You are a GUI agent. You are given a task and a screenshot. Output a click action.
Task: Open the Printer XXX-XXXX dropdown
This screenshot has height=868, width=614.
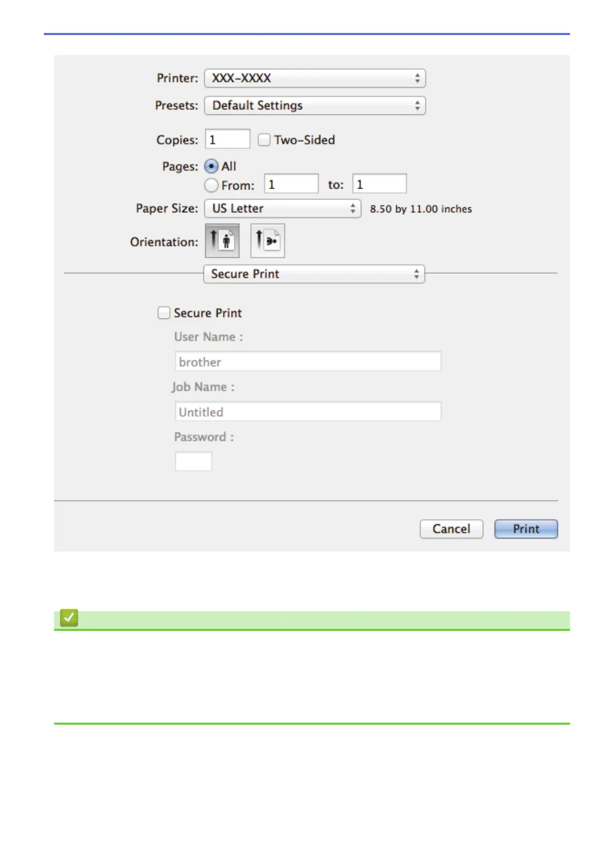point(315,78)
